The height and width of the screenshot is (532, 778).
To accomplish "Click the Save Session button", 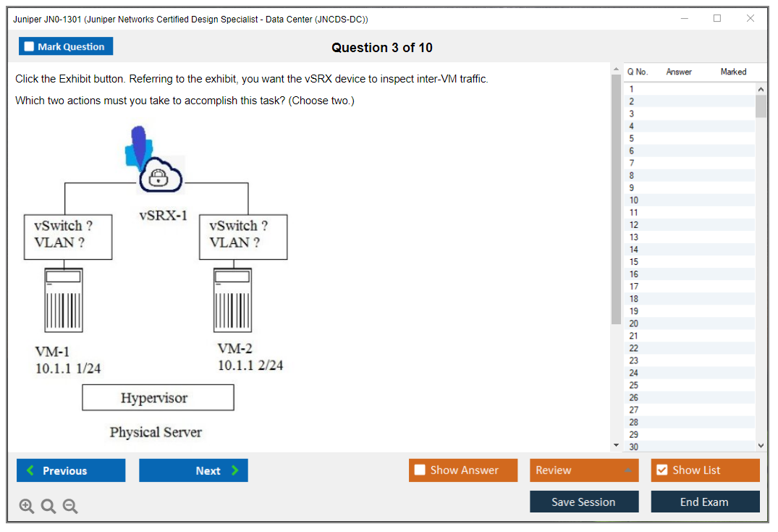I will (583, 502).
